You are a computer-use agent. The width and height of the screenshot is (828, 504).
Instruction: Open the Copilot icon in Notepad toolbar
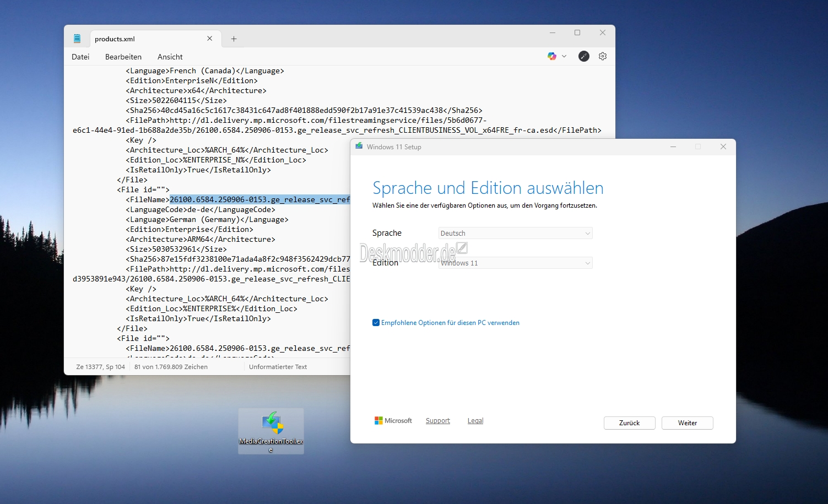pyautogui.click(x=551, y=56)
